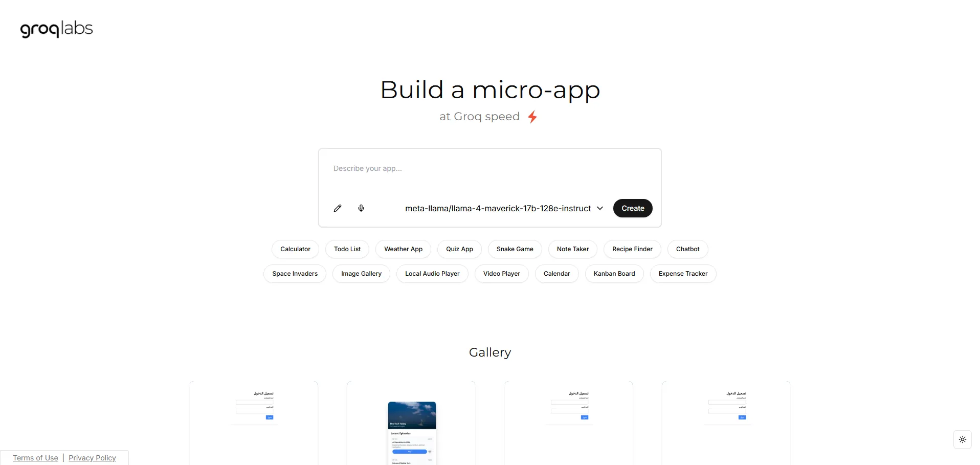Choose the Recipe Finder suggestion

click(632, 249)
